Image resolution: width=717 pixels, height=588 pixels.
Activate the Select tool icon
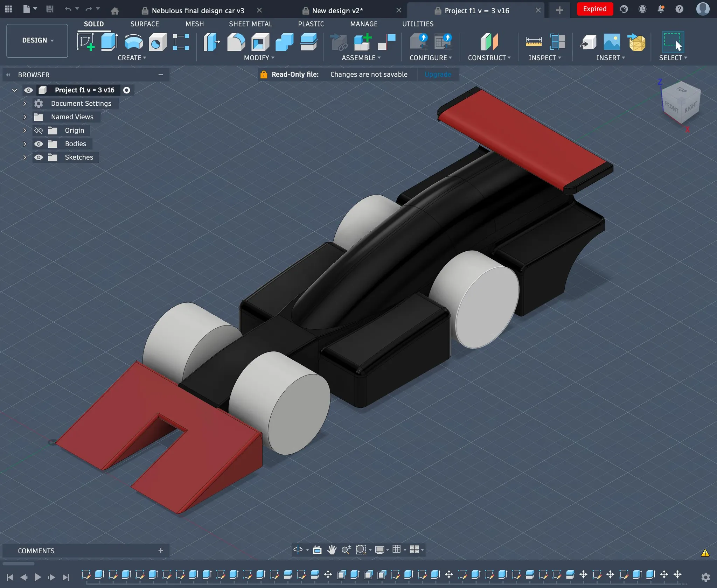(673, 42)
